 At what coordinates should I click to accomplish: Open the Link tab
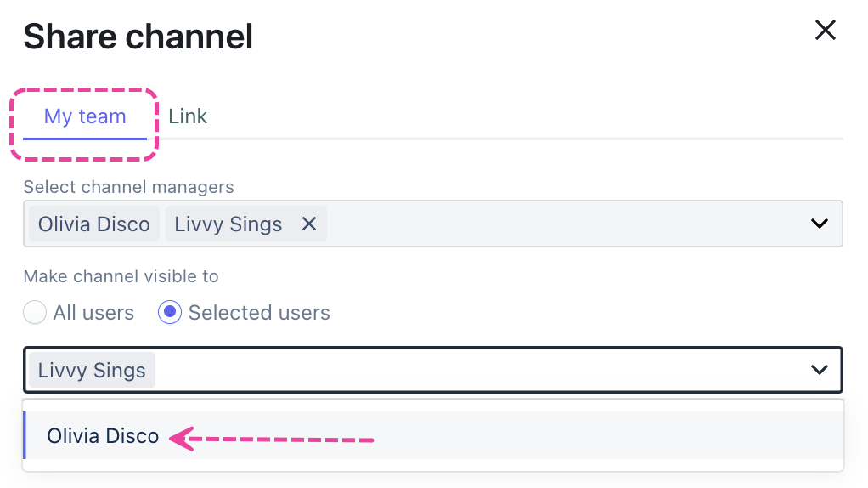click(x=188, y=116)
